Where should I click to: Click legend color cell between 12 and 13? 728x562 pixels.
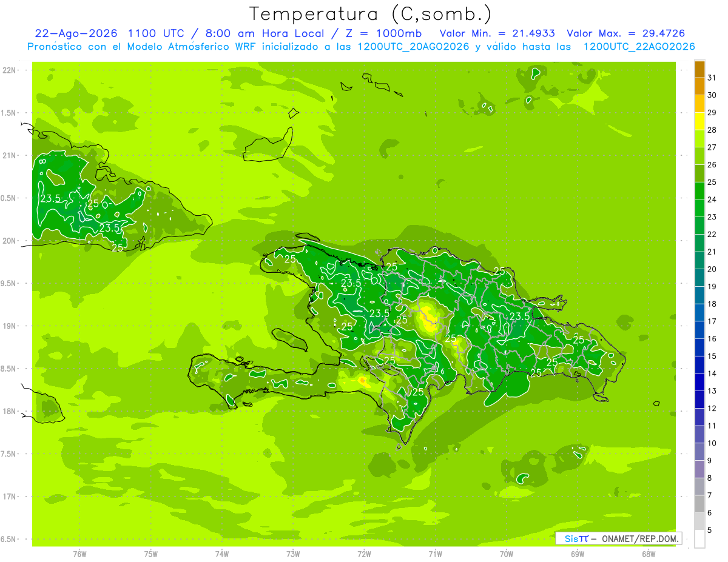pyautogui.click(x=699, y=400)
